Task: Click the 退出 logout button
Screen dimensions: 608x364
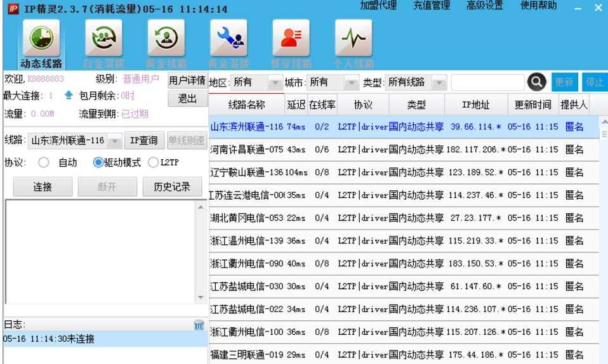Action: point(187,98)
